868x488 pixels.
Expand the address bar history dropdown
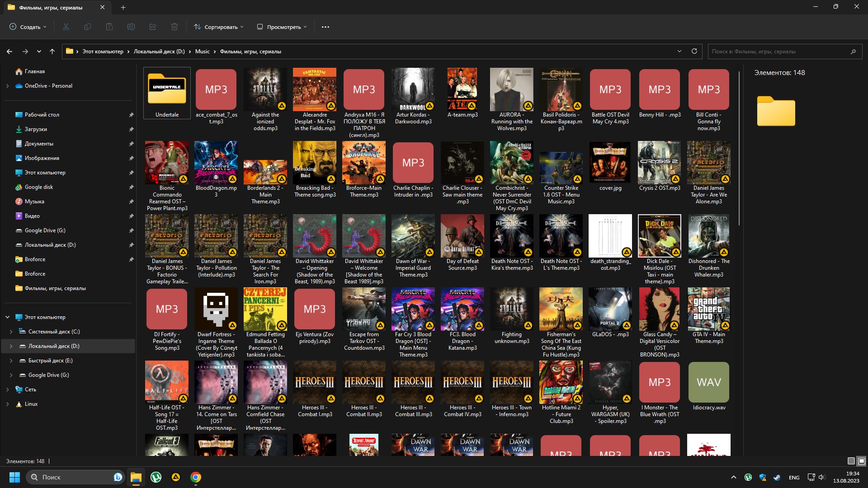679,51
